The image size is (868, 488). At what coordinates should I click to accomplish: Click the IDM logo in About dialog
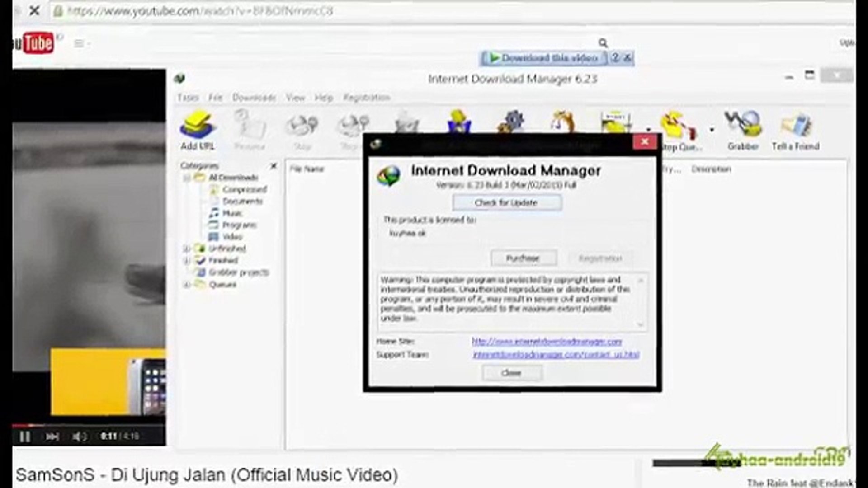pos(388,176)
